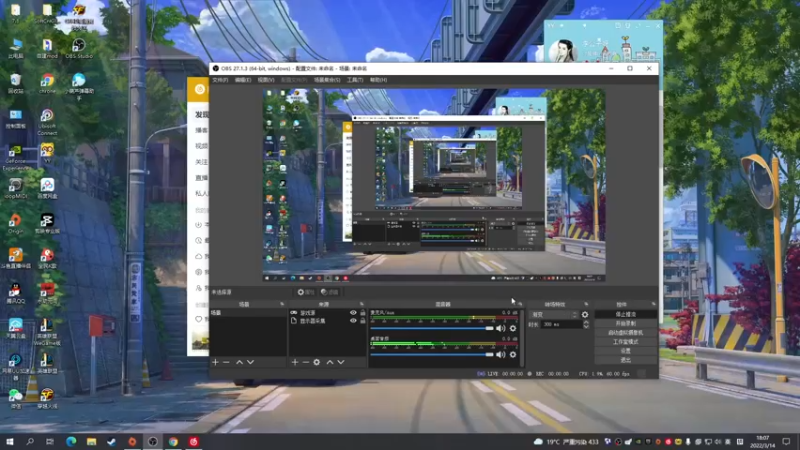Viewport: 800px width, 450px height.
Task: Pop out the 控件 dock panel icon
Action: [654, 304]
